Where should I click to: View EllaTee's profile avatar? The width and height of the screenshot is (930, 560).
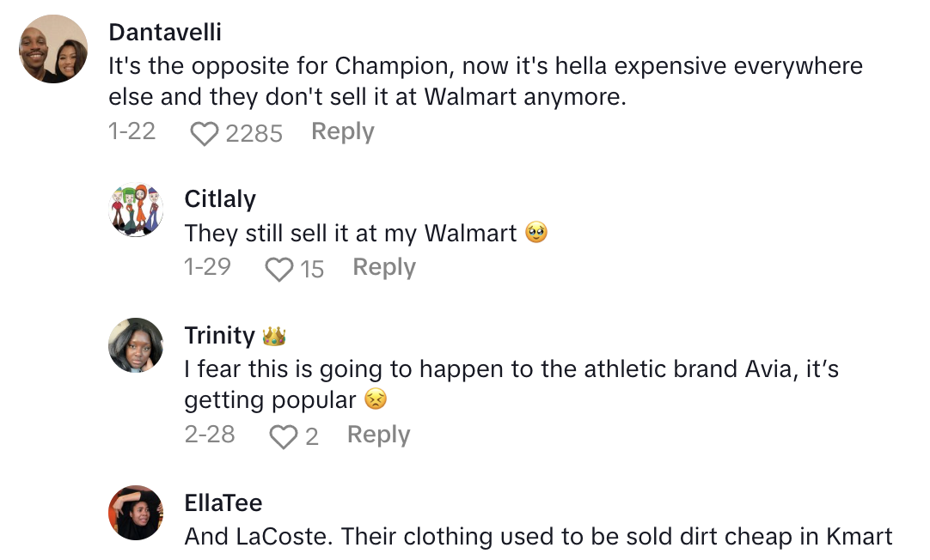pyautogui.click(x=136, y=513)
